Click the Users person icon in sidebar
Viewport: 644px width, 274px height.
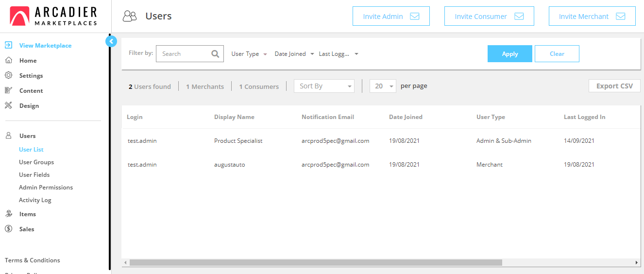[8, 136]
